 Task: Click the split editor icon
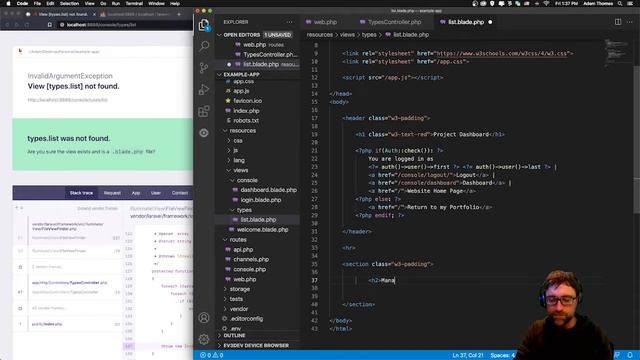click(x=618, y=22)
